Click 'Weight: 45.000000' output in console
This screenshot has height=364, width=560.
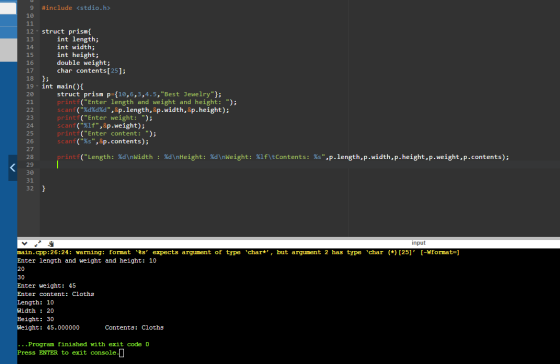48,328
